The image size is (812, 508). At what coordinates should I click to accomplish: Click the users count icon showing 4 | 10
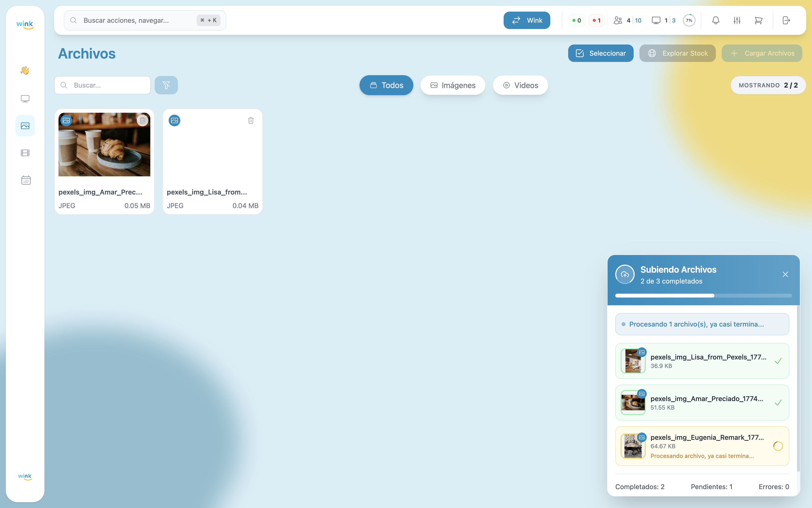coord(618,21)
